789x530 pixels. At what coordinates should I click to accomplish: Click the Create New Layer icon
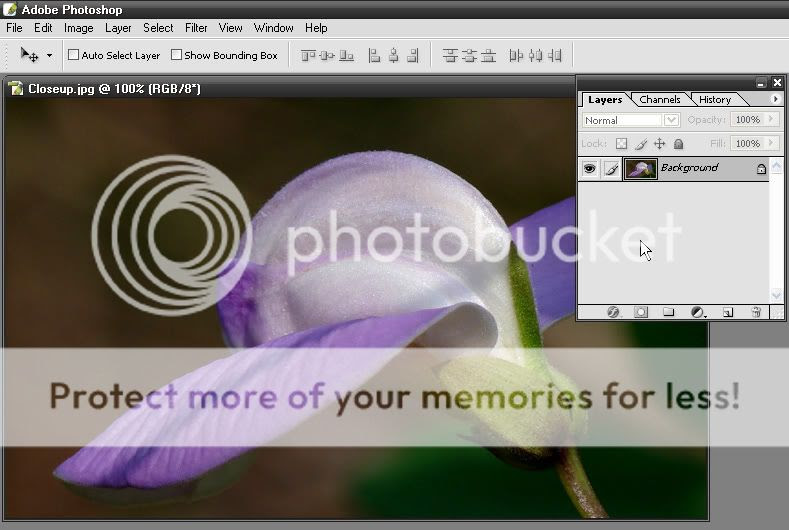[x=728, y=312]
